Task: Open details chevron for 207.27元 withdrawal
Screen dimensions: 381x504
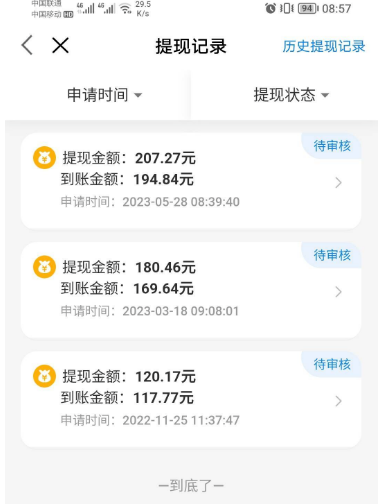Action: (x=338, y=182)
